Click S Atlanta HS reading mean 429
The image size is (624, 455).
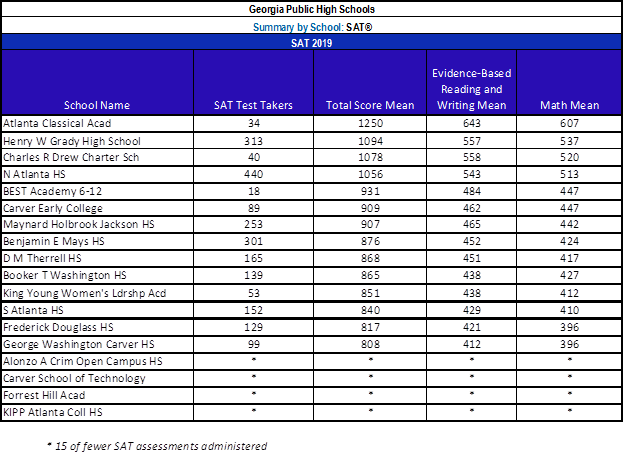click(x=472, y=310)
